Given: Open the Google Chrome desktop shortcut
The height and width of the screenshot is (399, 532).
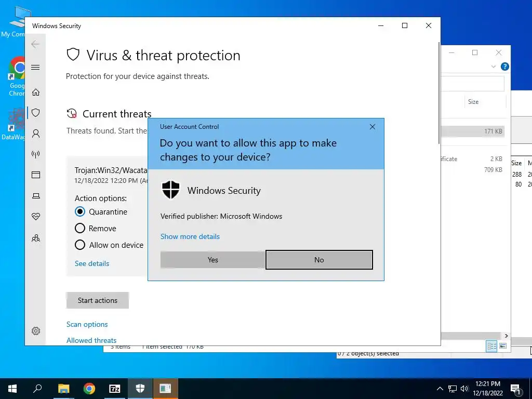Looking at the screenshot, I should coord(16,77).
